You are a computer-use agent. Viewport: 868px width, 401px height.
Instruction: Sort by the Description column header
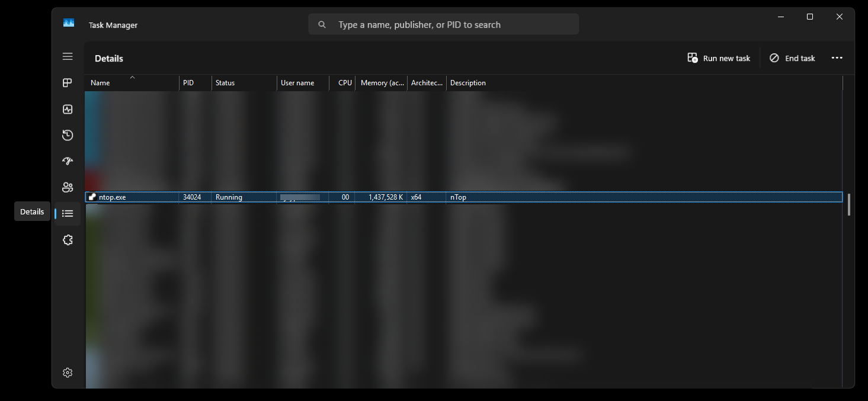(x=645, y=83)
